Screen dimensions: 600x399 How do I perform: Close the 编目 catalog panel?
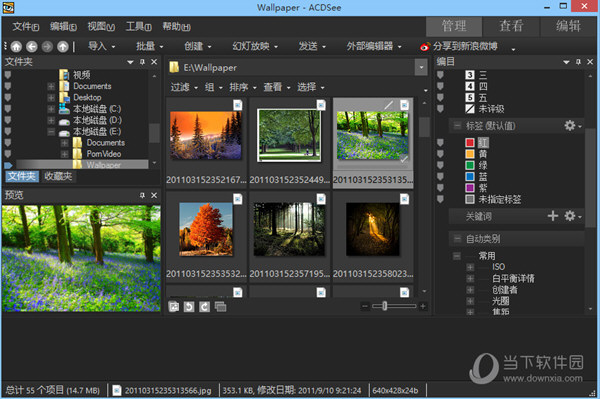pyautogui.click(x=590, y=62)
